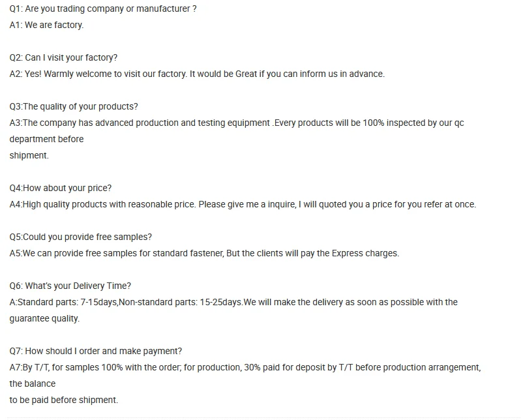Click the A4 reasonable price answer line
The height and width of the screenshot is (420, 521).
click(243, 204)
